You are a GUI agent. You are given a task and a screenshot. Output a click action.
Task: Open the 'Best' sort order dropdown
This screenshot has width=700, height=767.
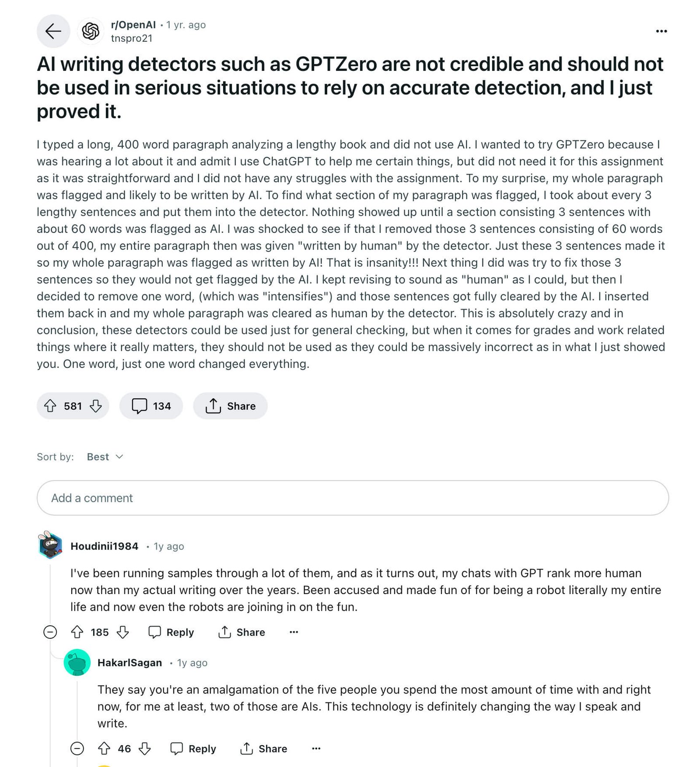[x=105, y=457]
